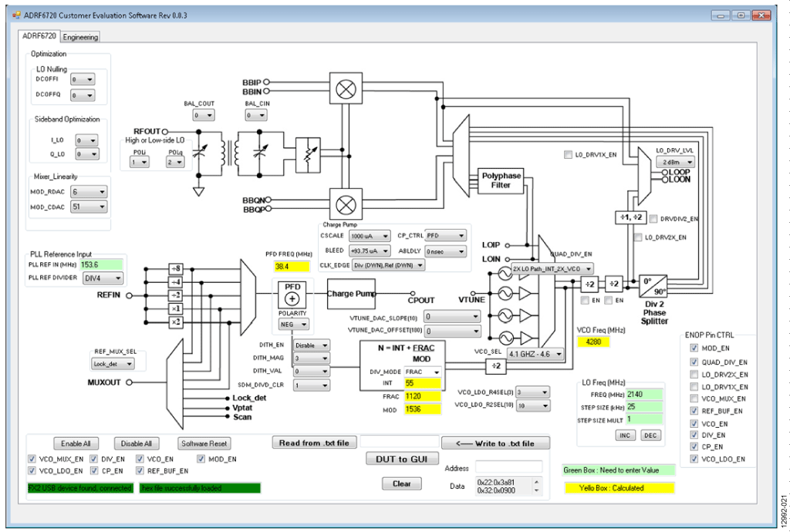Click the LO FREQ (MHz) input field
Screen dimensions: 790x532
pyautogui.click(x=644, y=395)
